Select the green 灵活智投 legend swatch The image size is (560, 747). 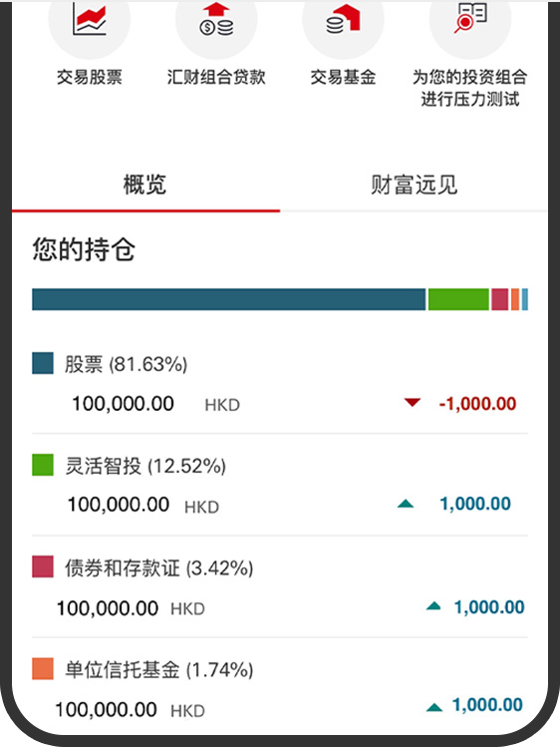coord(42,465)
